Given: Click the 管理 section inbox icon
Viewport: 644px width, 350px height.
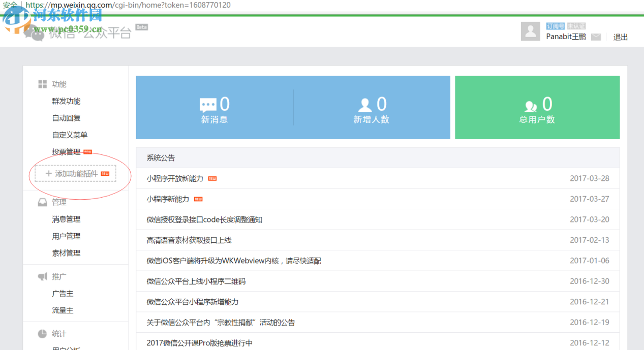Looking at the screenshot, I should 43,202.
